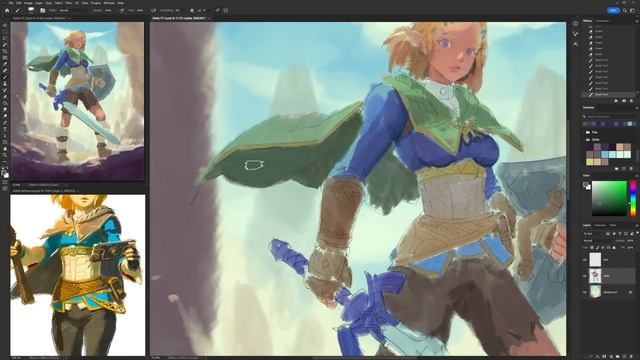Delete layer trash icon in Layers panel
This screenshot has height=360, width=640.
click(631, 356)
